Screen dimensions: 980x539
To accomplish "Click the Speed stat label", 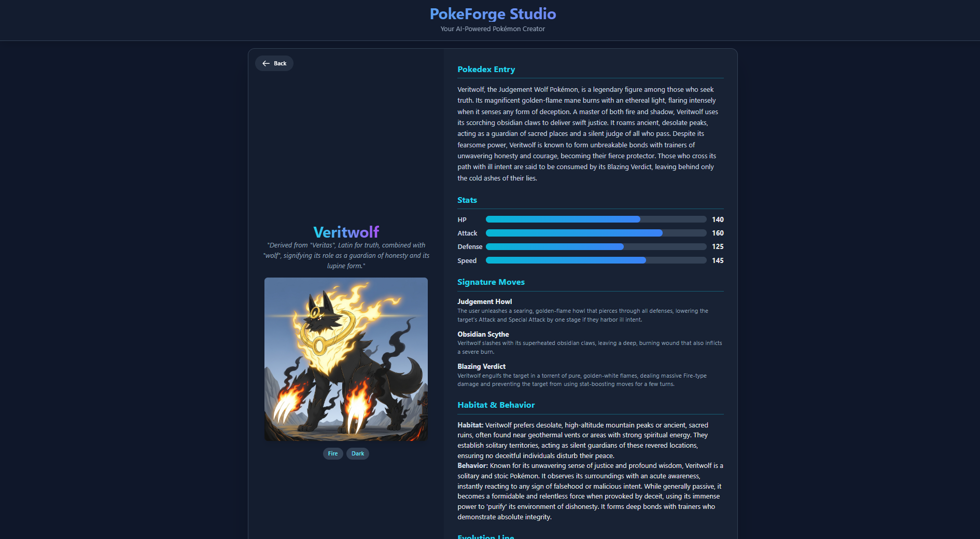I will 467,260.
